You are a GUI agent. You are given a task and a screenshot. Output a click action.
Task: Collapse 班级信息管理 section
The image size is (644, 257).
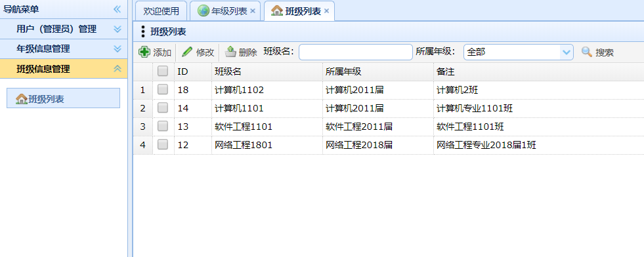click(x=118, y=68)
